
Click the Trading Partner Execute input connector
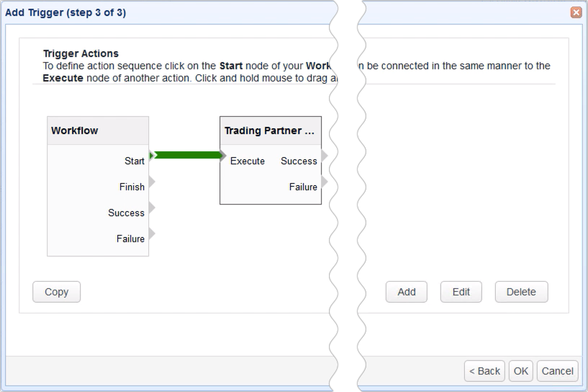tap(223, 156)
